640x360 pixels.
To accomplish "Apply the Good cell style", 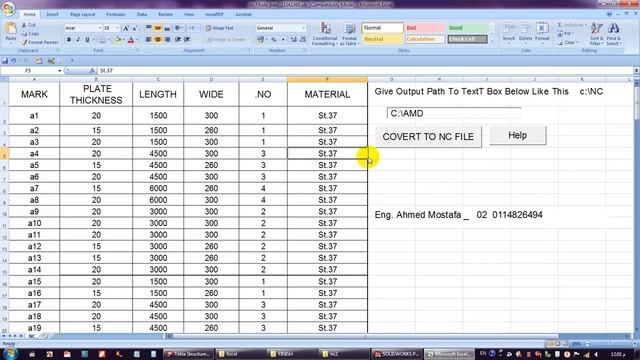I will pyautogui.click(x=467, y=28).
